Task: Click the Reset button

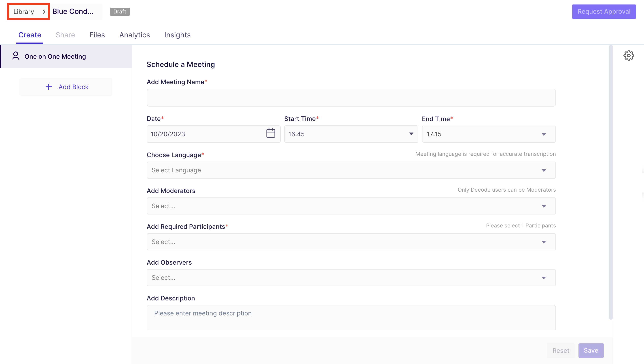Action: tap(561, 351)
